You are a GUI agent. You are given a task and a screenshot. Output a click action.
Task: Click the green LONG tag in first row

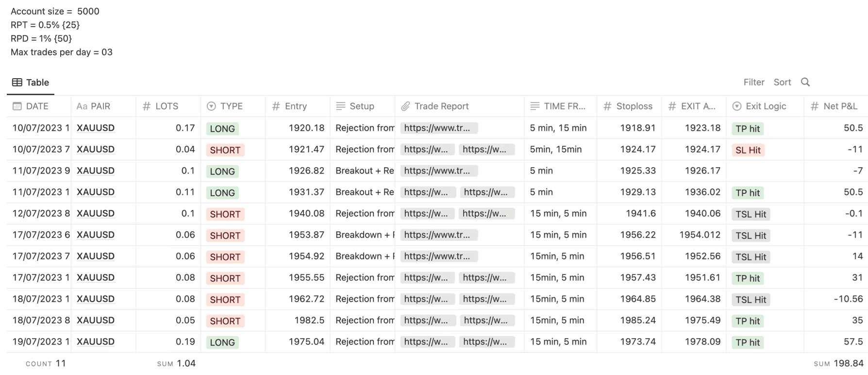[x=222, y=129]
